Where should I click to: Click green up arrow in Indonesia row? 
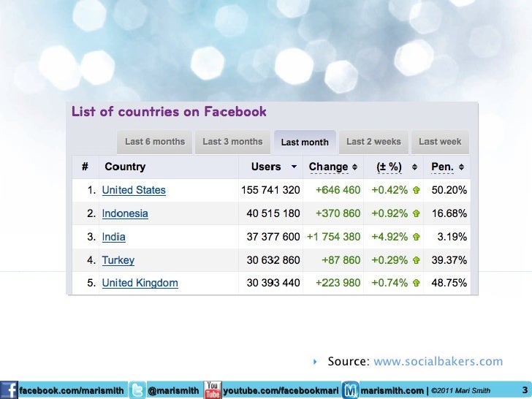[x=417, y=213]
